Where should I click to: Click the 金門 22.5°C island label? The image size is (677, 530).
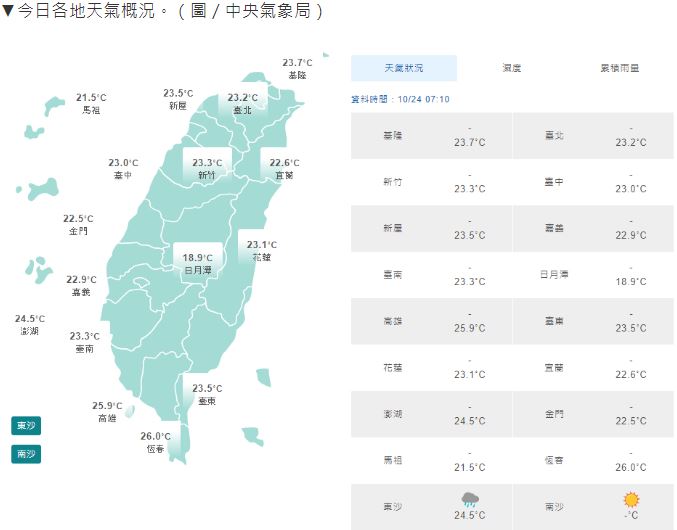tap(78, 224)
